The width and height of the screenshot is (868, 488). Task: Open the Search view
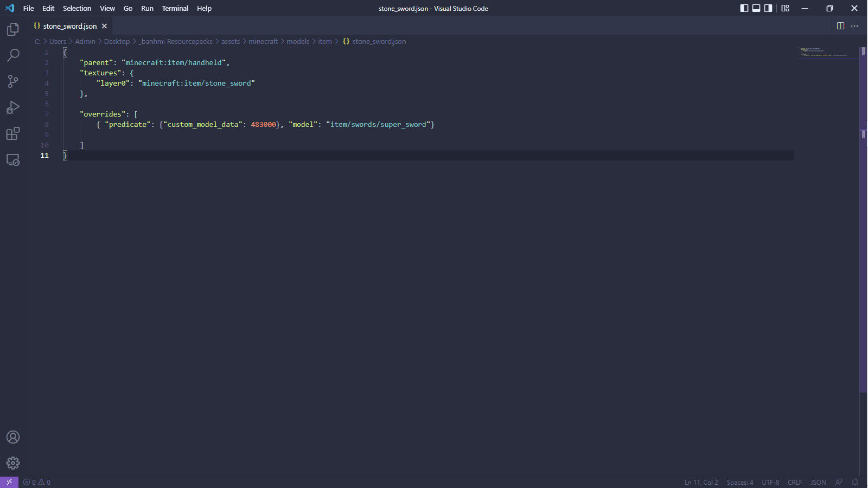pyautogui.click(x=13, y=55)
